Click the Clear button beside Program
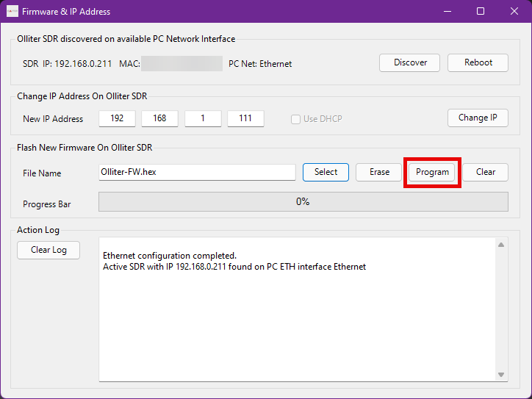 coord(485,172)
